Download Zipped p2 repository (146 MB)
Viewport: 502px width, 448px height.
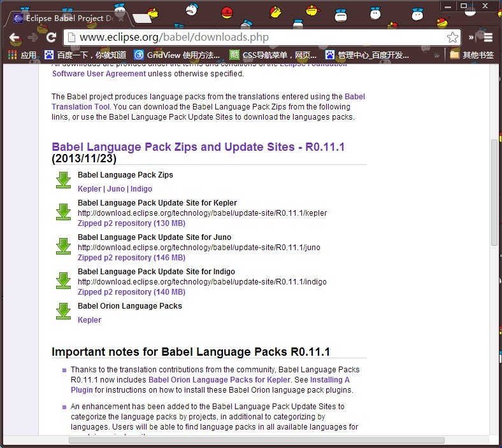point(132,258)
